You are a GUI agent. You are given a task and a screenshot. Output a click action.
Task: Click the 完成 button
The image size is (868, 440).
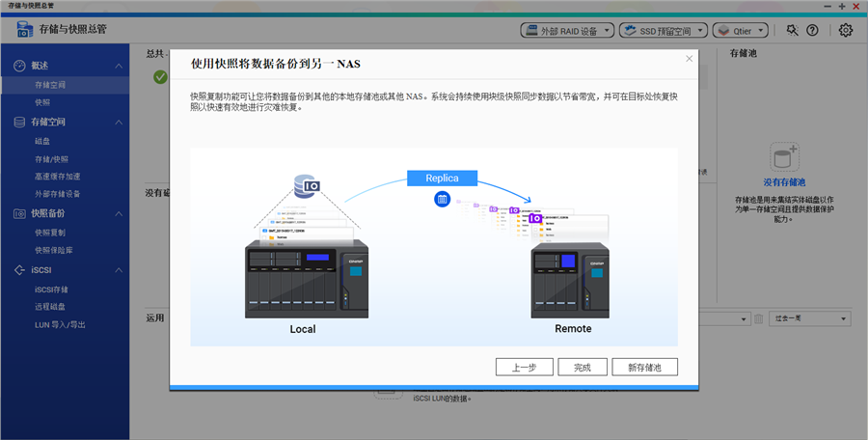coord(582,367)
